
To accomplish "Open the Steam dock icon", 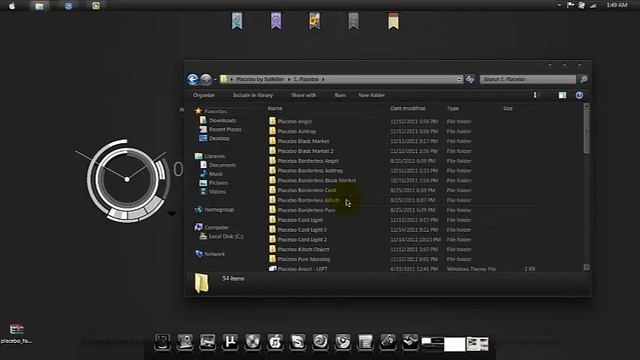I will coord(410,341).
